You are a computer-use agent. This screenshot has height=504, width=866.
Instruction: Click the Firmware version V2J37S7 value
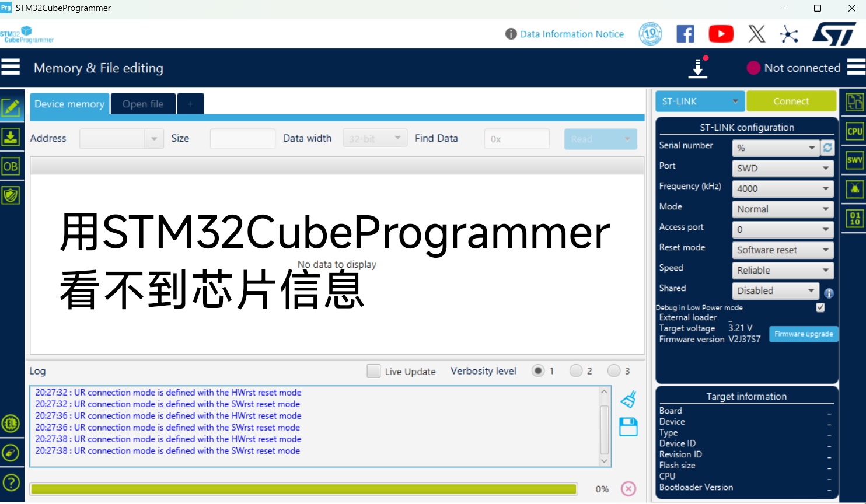pos(745,339)
